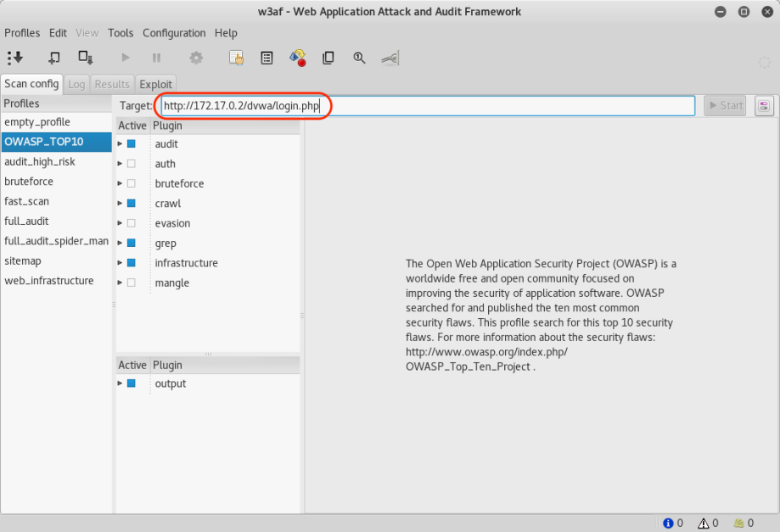
Task: Click the lower Plugin column header
Action: (x=225, y=365)
